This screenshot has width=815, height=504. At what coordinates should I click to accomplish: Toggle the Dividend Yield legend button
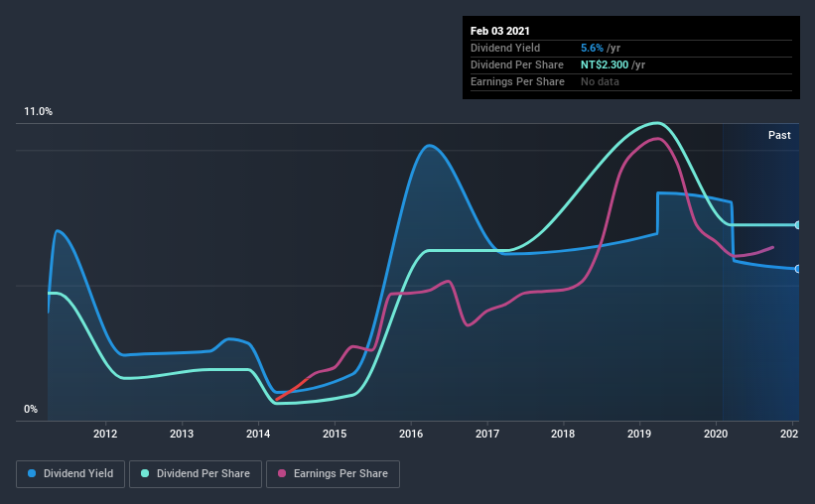coord(70,474)
